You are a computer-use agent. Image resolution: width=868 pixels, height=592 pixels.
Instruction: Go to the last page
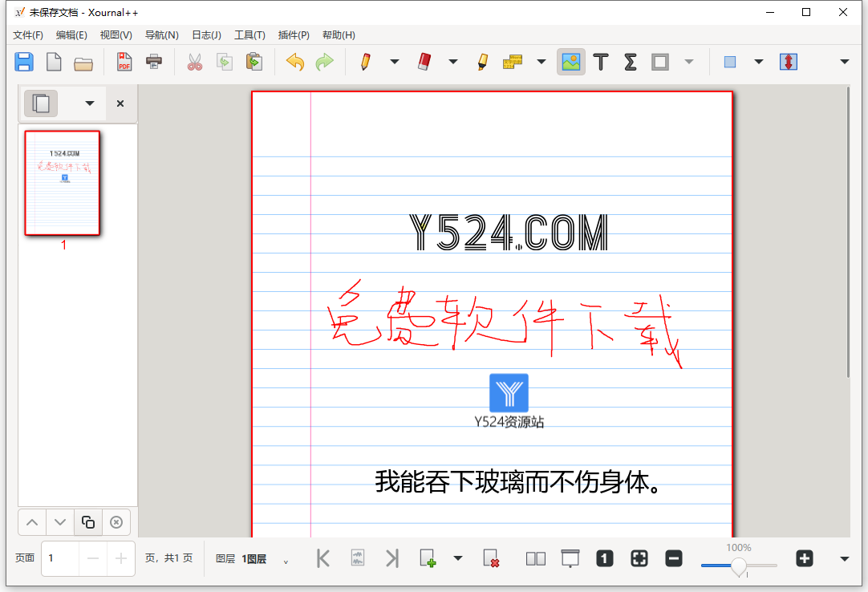point(392,558)
